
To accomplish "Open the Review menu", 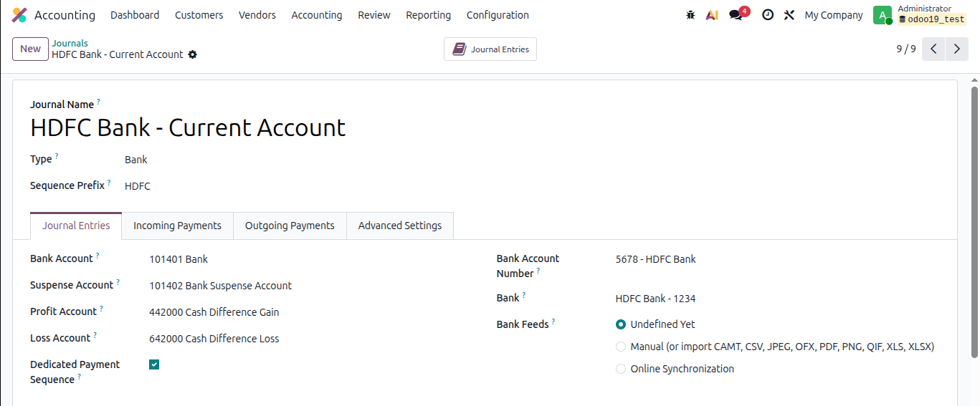I will coord(374,15).
